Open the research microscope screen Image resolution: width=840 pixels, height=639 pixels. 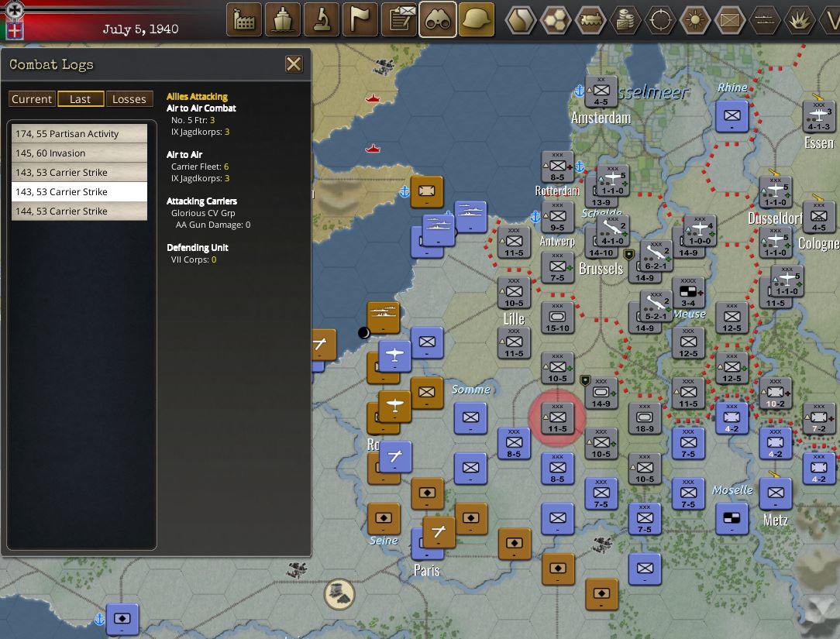point(322,20)
